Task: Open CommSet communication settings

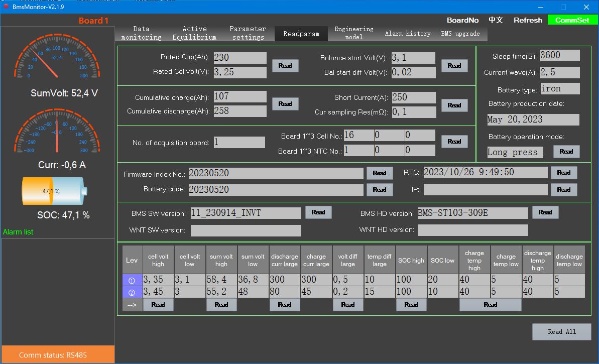Action: (x=572, y=20)
